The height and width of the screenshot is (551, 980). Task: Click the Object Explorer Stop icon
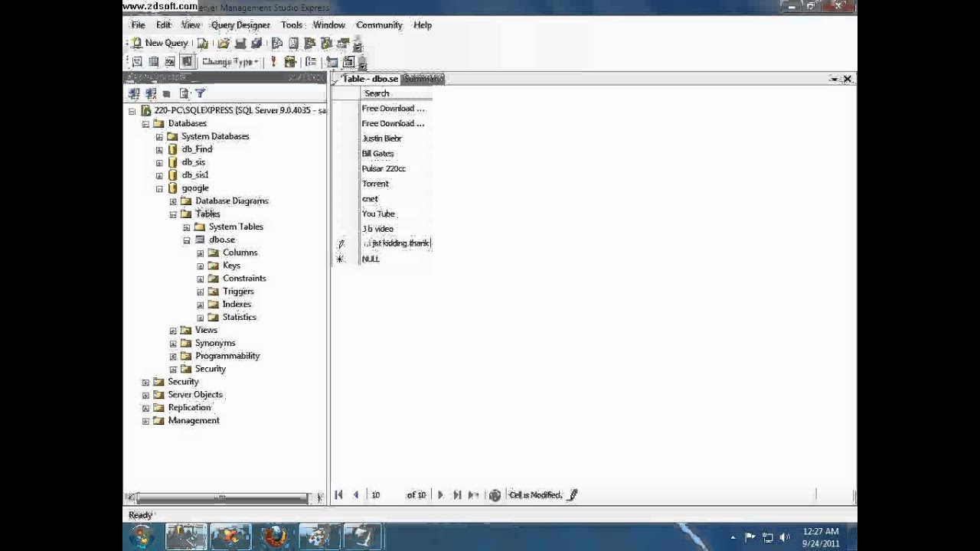(167, 93)
